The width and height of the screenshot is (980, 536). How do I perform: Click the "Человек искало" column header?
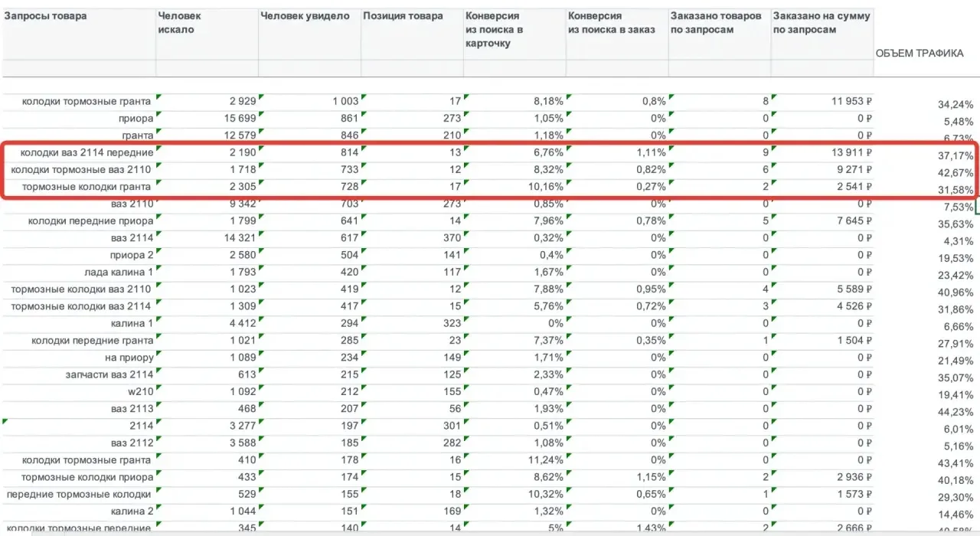[179, 23]
